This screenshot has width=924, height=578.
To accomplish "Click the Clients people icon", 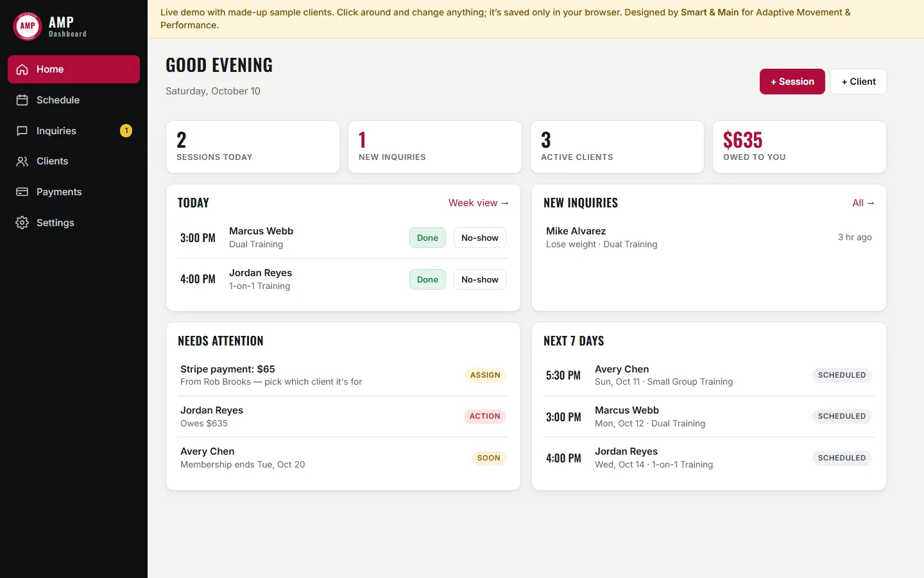I will [22, 161].
